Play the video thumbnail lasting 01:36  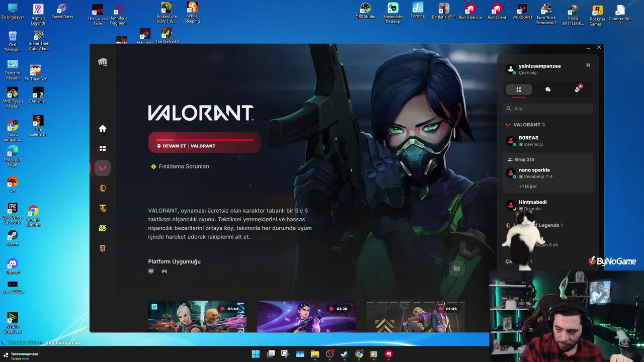tap(416, 317)
